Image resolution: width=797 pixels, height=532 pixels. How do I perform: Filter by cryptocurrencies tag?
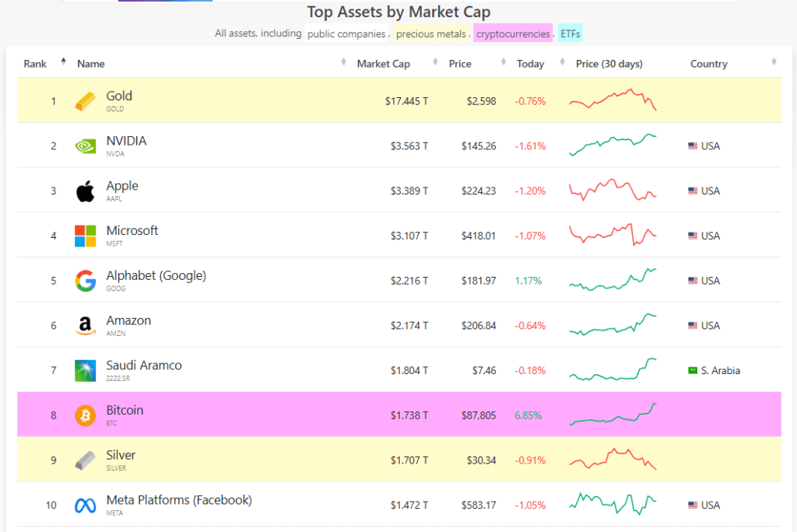tap(513, 34)
